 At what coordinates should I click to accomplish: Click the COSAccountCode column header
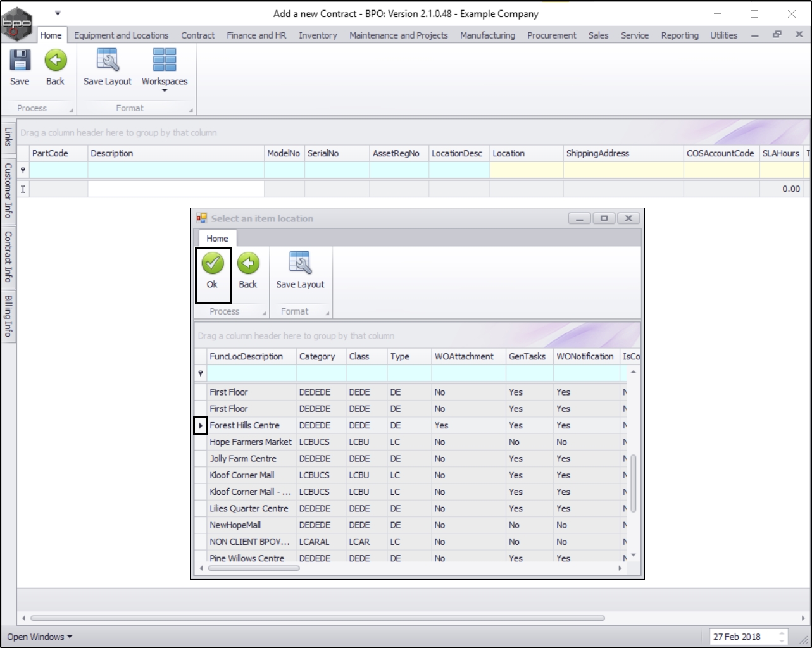pyautogui.click(x=721, y=153)
